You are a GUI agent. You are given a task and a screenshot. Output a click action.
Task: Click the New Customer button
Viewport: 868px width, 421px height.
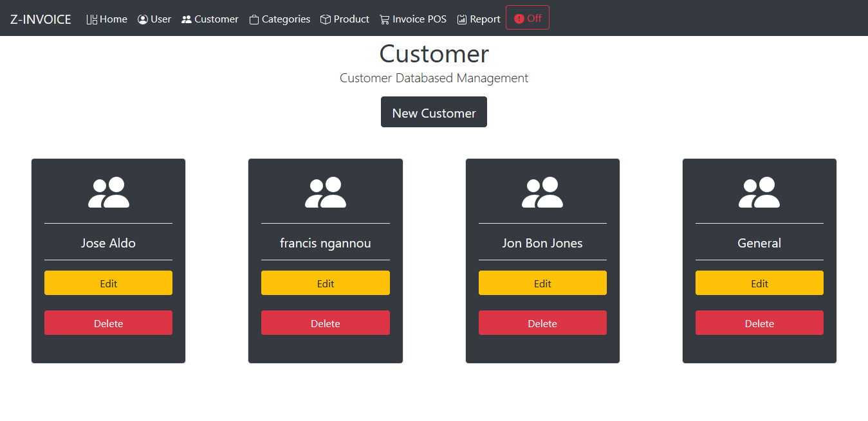pyautogui.click(x=434, y=112)
